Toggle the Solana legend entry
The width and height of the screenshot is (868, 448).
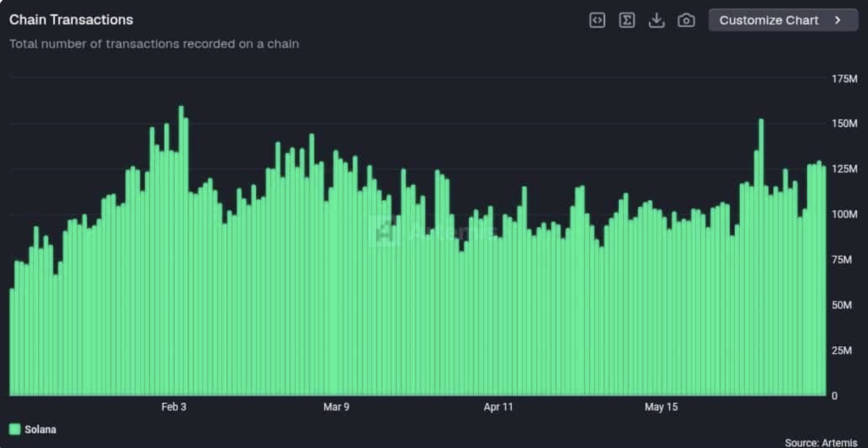(33, 429)
